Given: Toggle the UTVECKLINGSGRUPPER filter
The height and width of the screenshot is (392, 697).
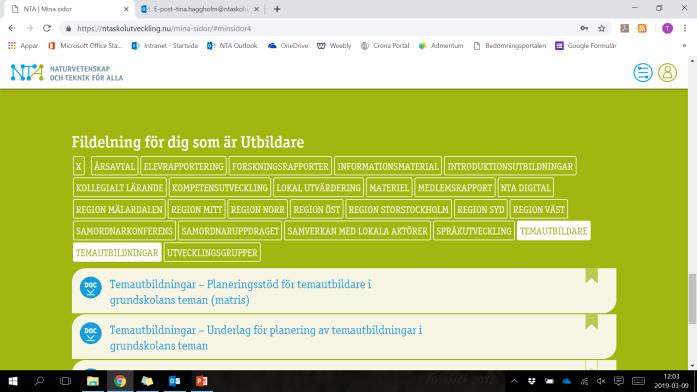Looking at the screenshot, I should [x=212, y=252].
